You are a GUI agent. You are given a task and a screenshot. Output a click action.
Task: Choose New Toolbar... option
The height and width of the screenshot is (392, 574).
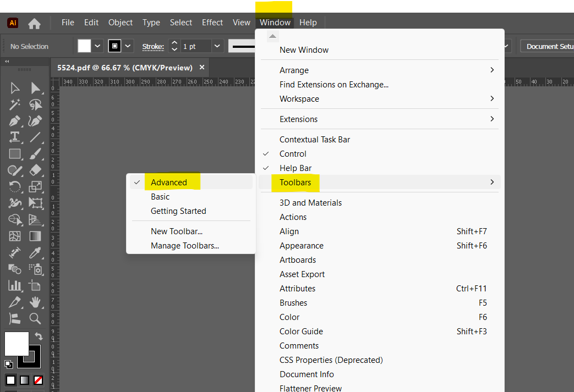191,231
